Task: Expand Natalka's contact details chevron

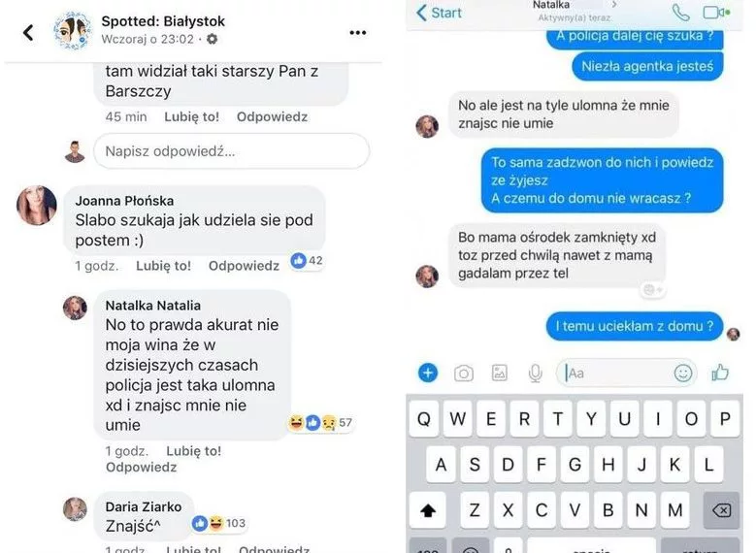Action: 614,4
